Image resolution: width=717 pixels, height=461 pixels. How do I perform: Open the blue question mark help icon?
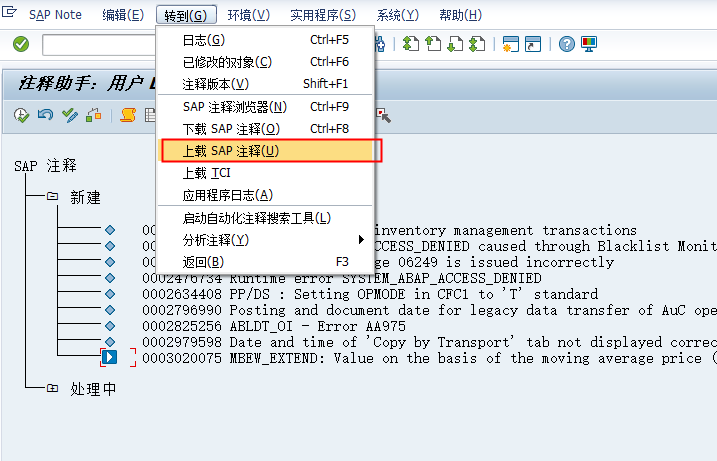coord(567,44)
